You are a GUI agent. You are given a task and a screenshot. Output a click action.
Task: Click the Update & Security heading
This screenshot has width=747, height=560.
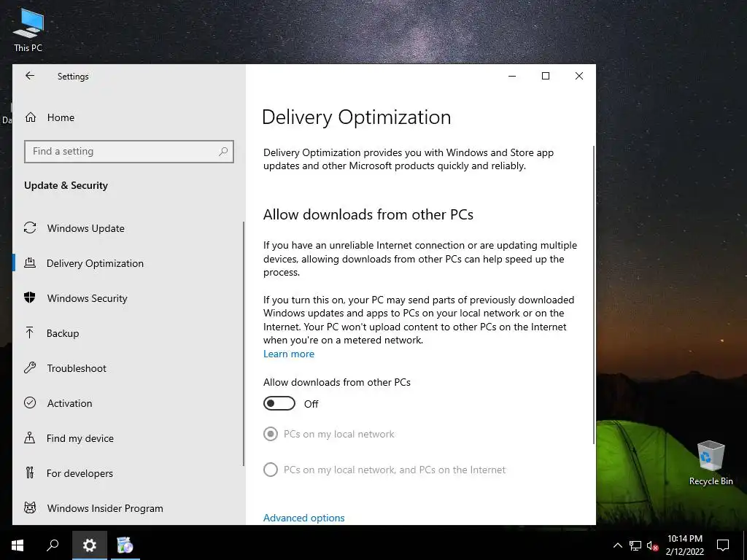tap(66, 185)
